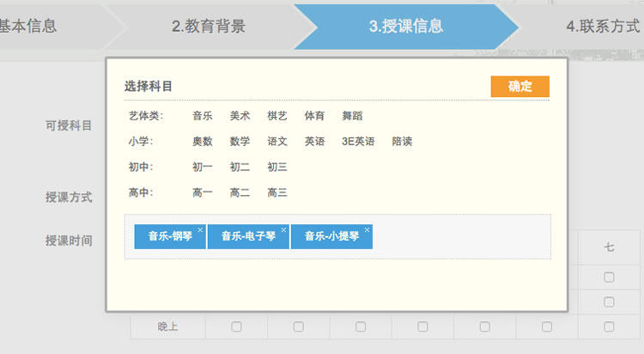Open the 高一 grade subjects
Image resolution: width=644 pixels, height=354 pixels.
[x=203, y=192]
